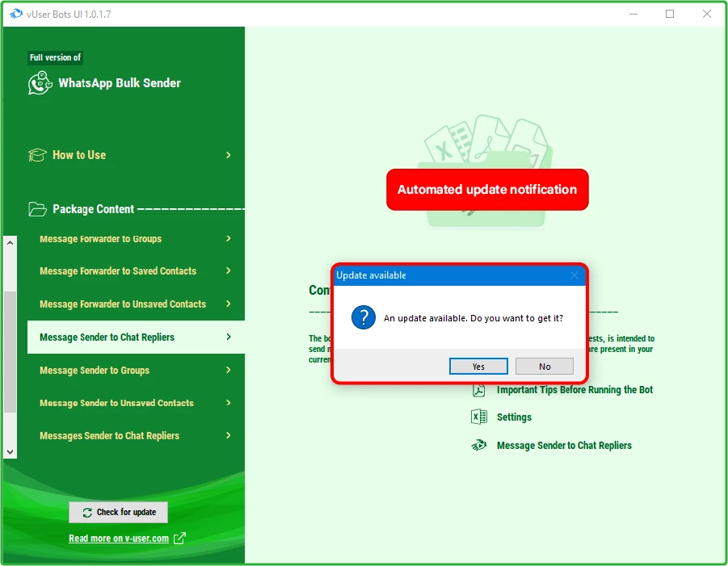Click No in the Update available dialog
The image size is (728, 566).
[x=544, y=366]
